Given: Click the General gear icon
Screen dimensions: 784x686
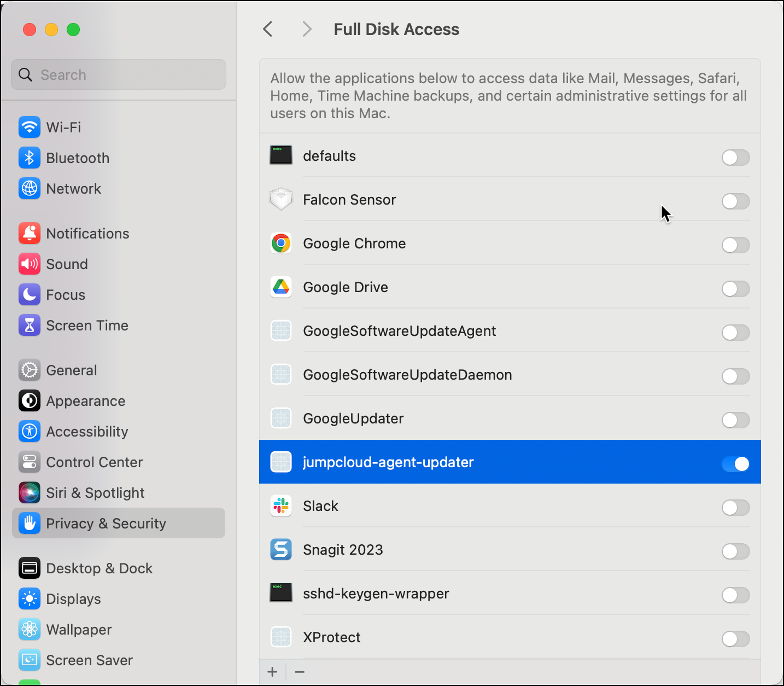Looking at the screenshot, I should 30,370.
